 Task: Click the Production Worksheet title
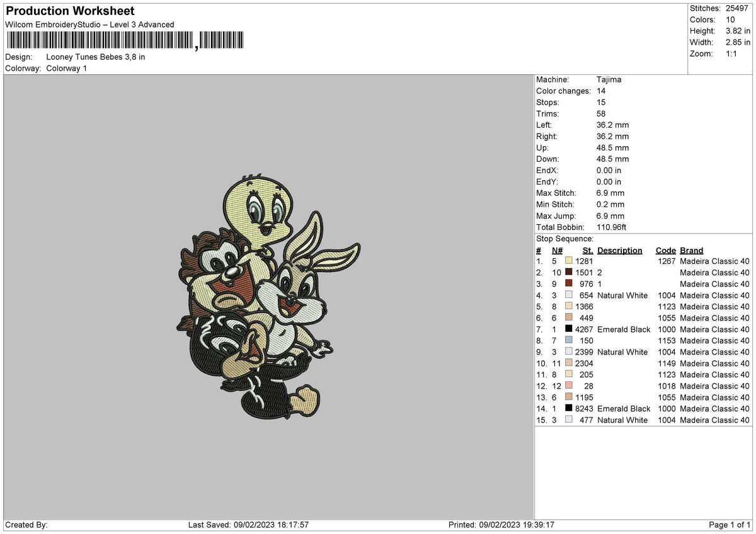pos(70,11)
